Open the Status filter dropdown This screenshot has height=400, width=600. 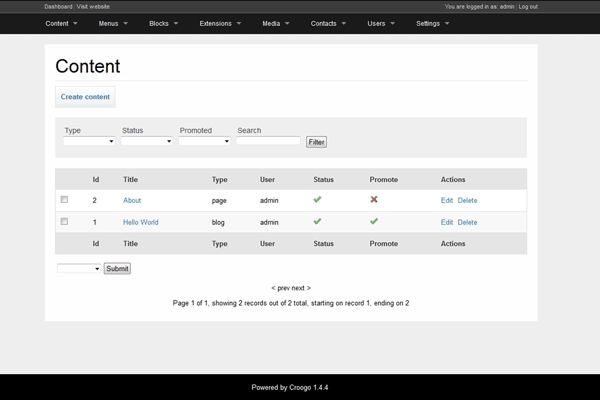click(x=147, y=142)
